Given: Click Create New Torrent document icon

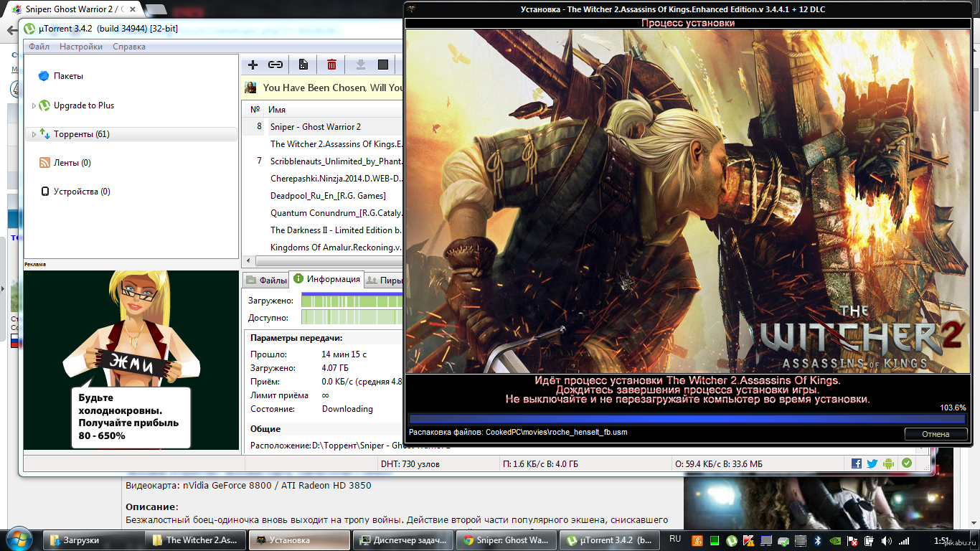Looking at the screenshot, I should click(x=303, y=65).
